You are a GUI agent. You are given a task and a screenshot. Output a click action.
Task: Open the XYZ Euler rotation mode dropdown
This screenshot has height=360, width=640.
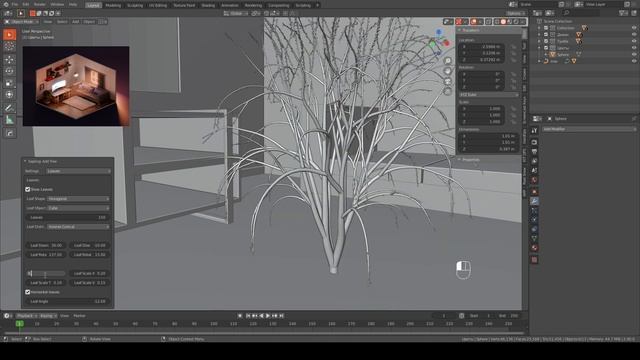click(489, 95)
